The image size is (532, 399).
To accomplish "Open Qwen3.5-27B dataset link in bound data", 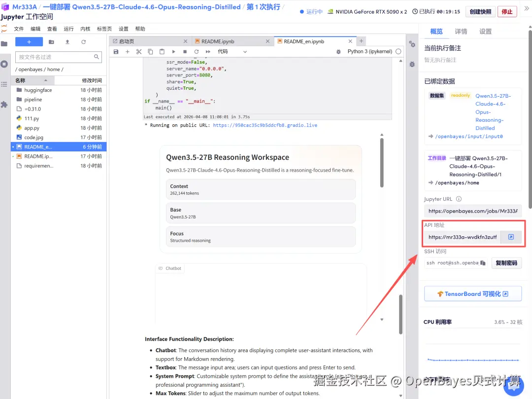I will (x=493, y=112).
